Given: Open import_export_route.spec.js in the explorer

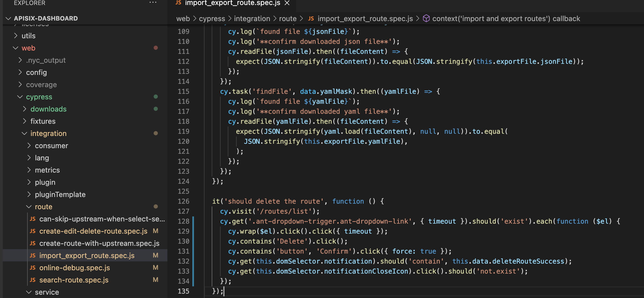Looking at the screenshot, I should click(x=87, y=256).
